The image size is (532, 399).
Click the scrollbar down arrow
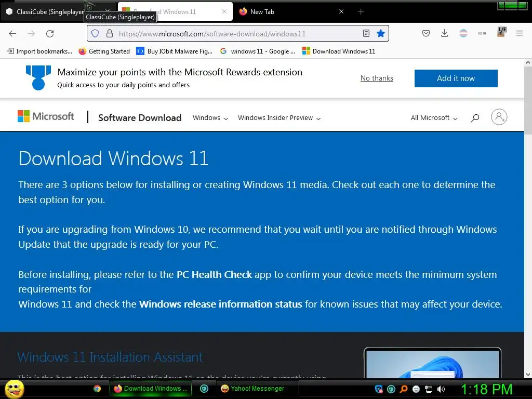528,375
